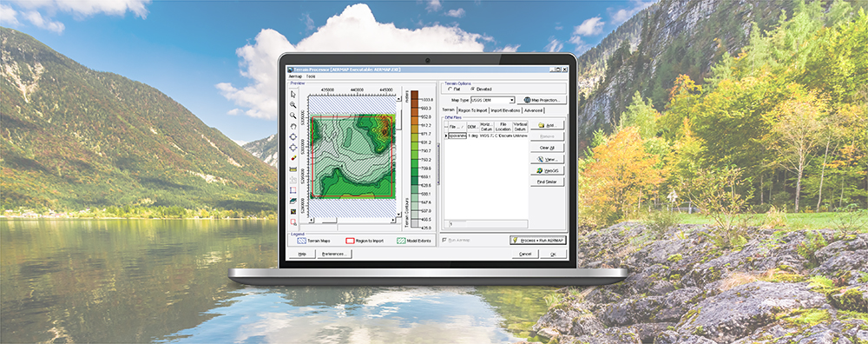Switch to the Region To Import tab
Viewport: 868px width, 344px height.
pyautogui.click(x=473, y=111)
